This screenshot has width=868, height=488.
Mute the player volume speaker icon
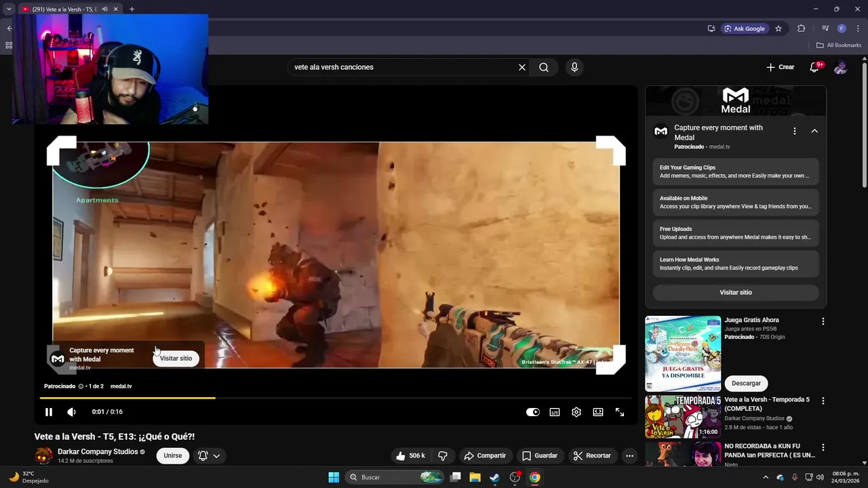click(71, 412)
